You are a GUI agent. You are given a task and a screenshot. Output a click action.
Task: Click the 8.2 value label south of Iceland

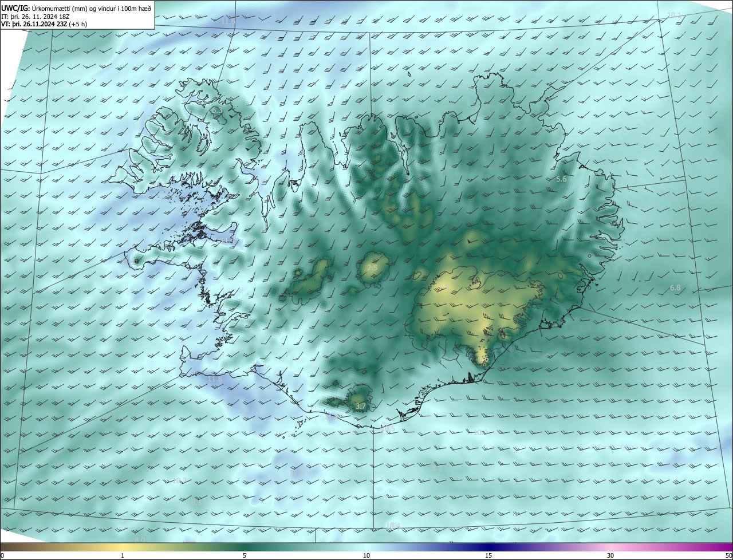click(x=437, y=468)
